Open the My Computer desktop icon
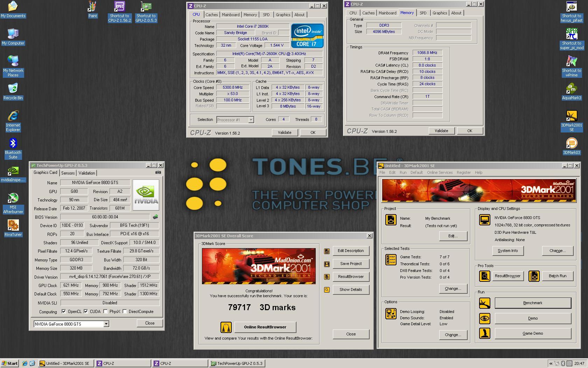Viewport: 588px width, 368px height. click(13, 37)
